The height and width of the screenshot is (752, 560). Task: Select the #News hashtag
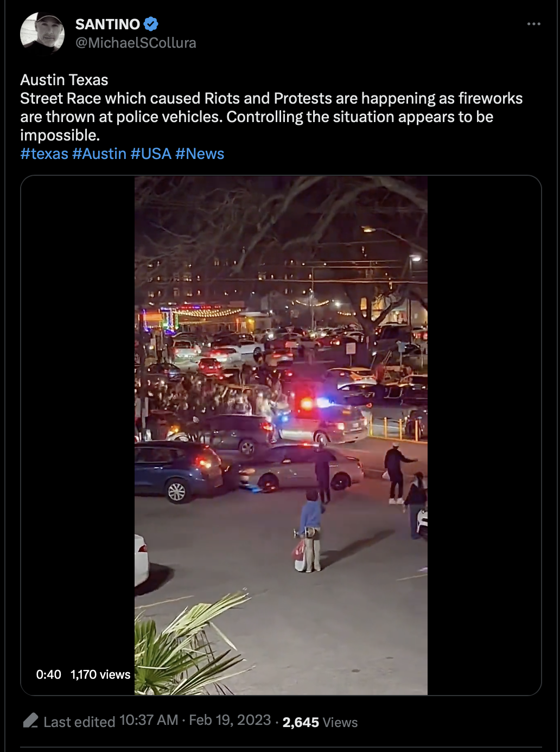coord(200,154)
